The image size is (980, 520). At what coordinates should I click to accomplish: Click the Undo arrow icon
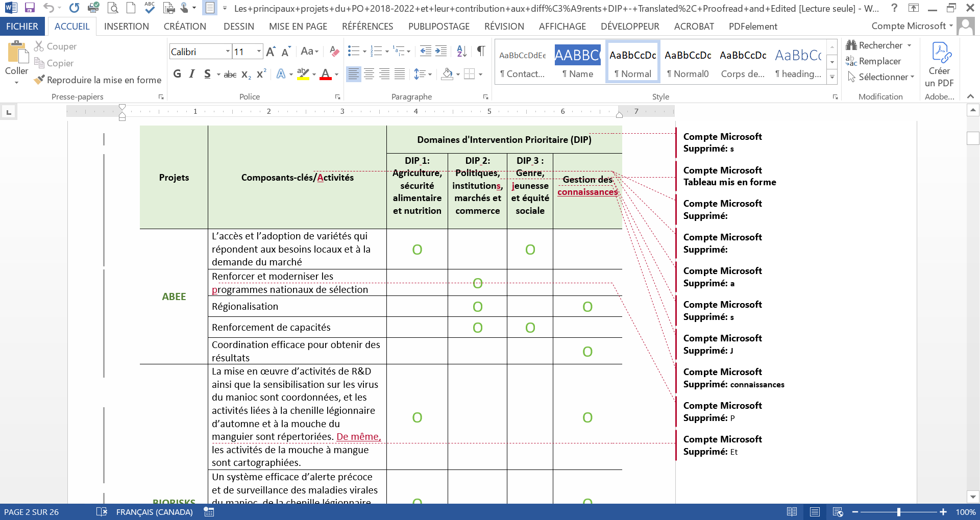[48, 8]
